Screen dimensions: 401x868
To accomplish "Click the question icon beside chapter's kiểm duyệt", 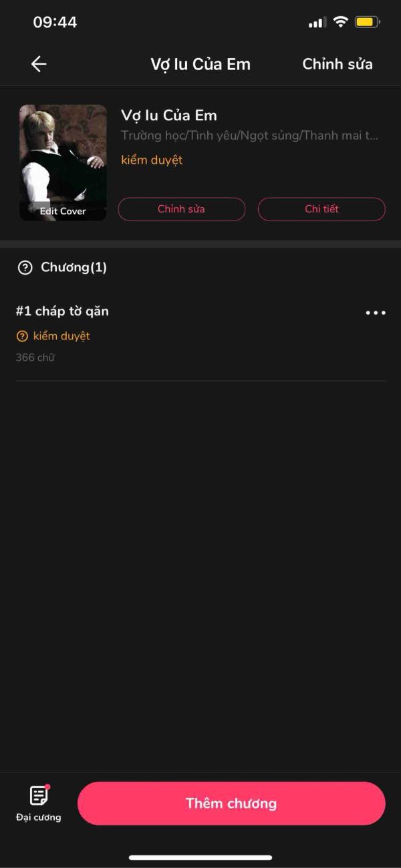I will [22, 336].
